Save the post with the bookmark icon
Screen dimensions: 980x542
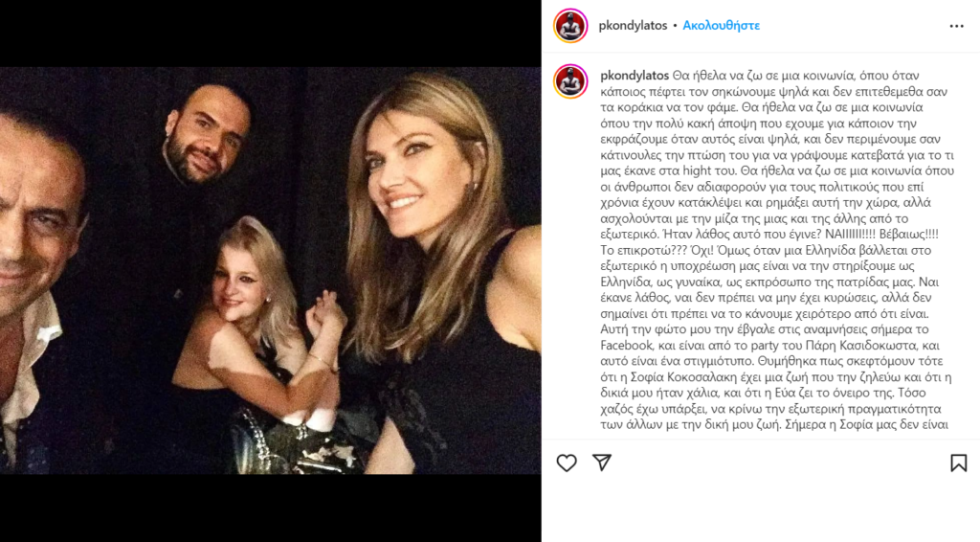958,463
